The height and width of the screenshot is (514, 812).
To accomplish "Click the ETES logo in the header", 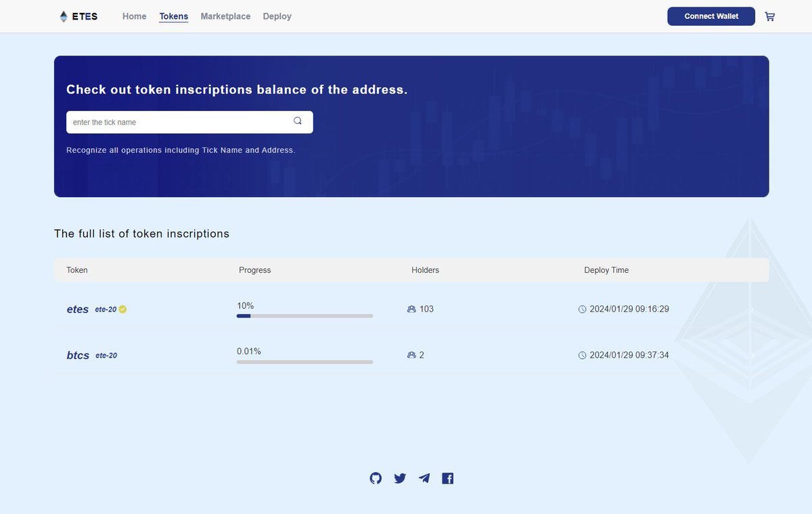I will pos(79,16).
